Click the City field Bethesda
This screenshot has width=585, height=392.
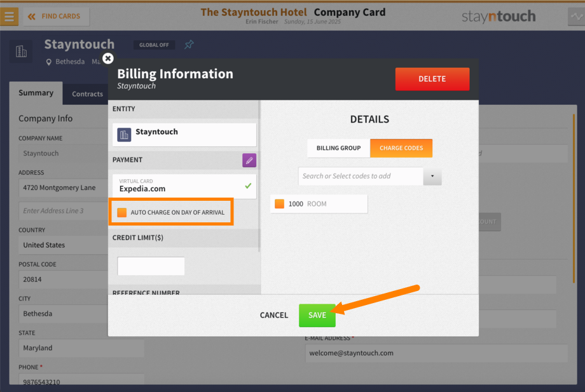(64, 314)
